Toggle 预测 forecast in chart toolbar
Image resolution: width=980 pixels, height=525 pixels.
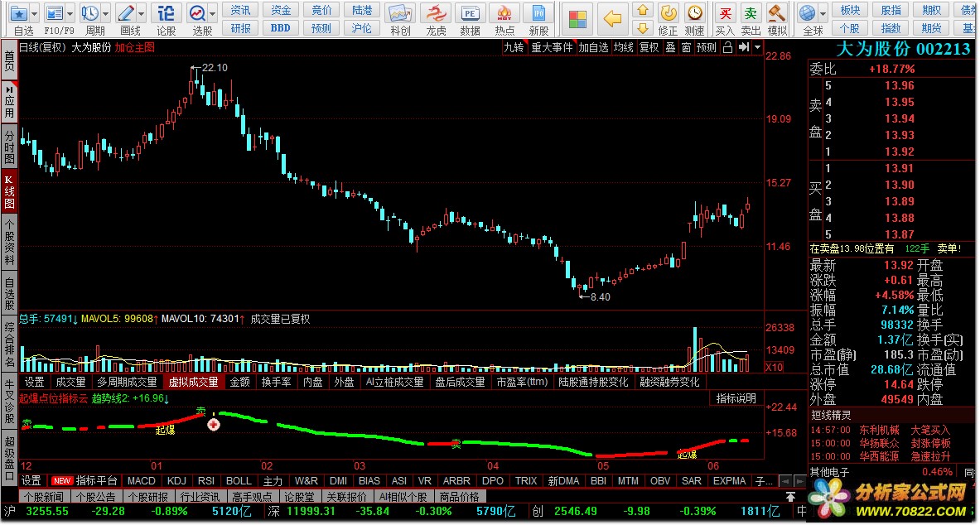pyautogui.click(x=707, y=47)
